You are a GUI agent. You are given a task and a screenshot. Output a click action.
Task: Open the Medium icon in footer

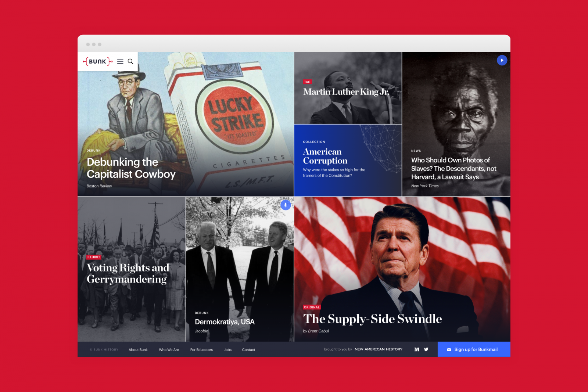417,349
